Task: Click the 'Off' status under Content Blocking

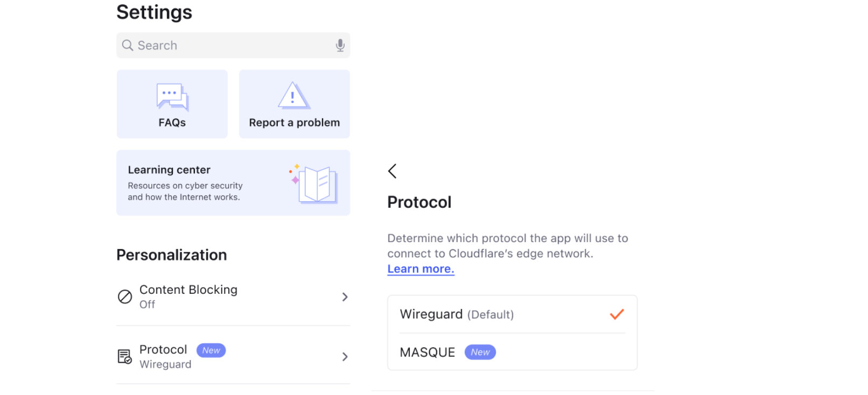Action: click(147, 305)
